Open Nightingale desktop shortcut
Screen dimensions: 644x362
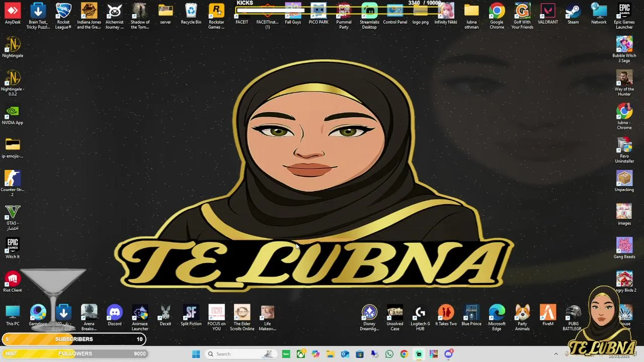click(13, 48)
